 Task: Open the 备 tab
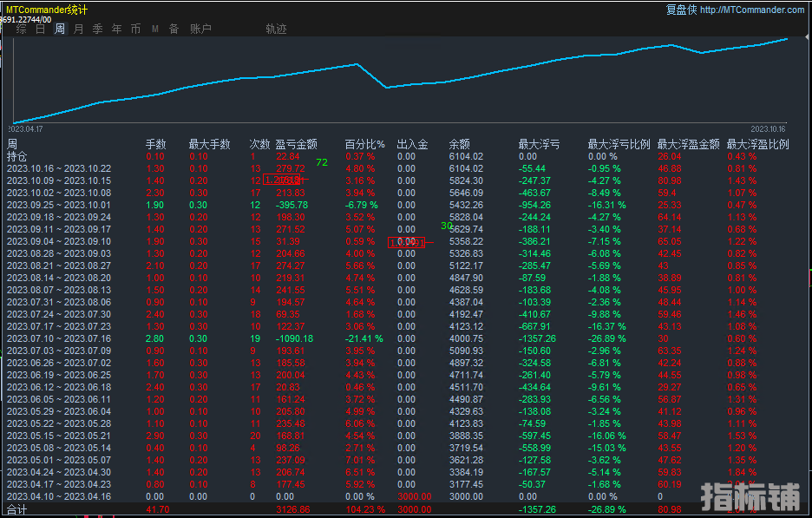coord(174,30)
